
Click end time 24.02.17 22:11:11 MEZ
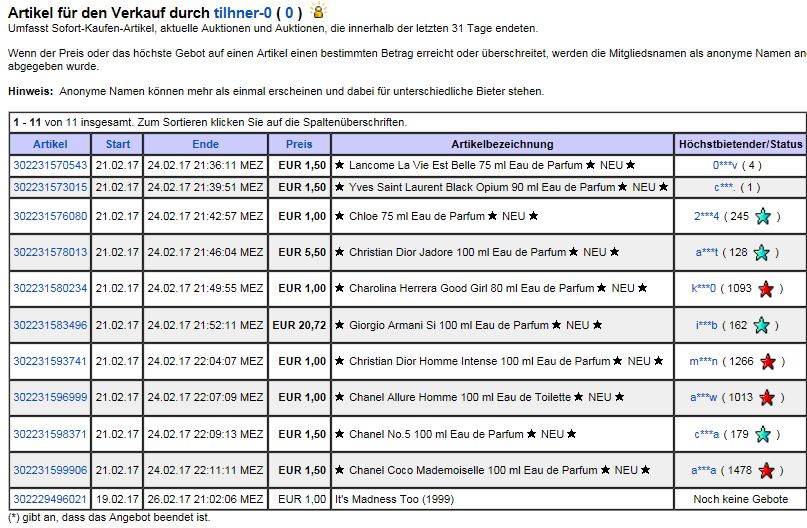tap(205, 470)
